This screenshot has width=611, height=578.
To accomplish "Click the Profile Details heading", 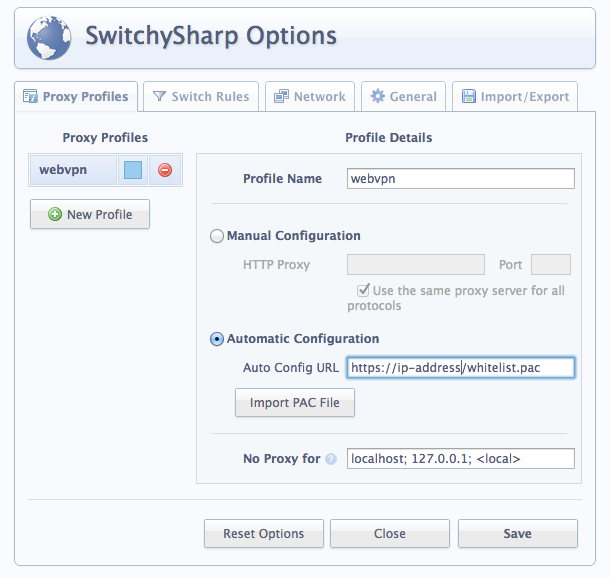I will tap(388, 138).
